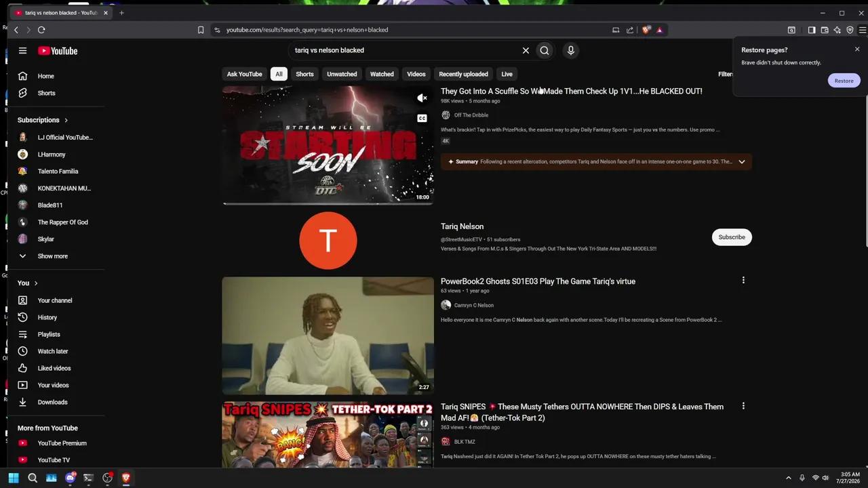Open options menu for PowerBook2 Ghosts video
This screenshot has width=868, height=488.
click(743, 280)
